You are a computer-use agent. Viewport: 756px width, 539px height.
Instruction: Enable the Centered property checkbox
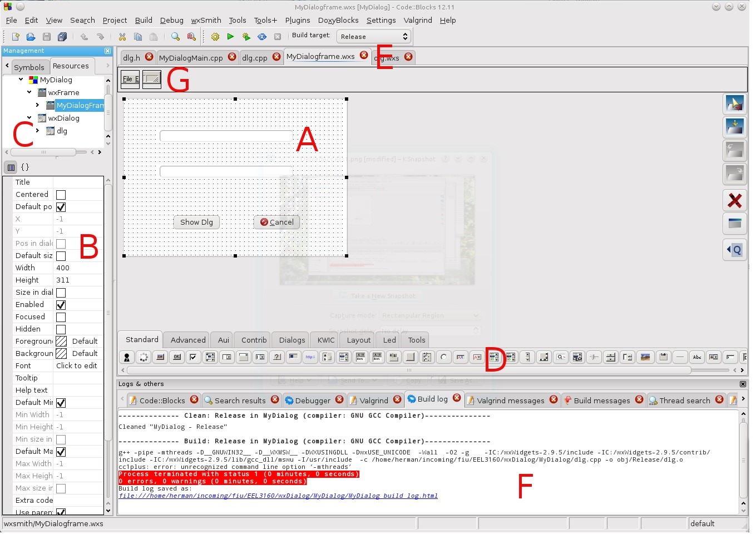pyautogui.click(x=61, y=194)
